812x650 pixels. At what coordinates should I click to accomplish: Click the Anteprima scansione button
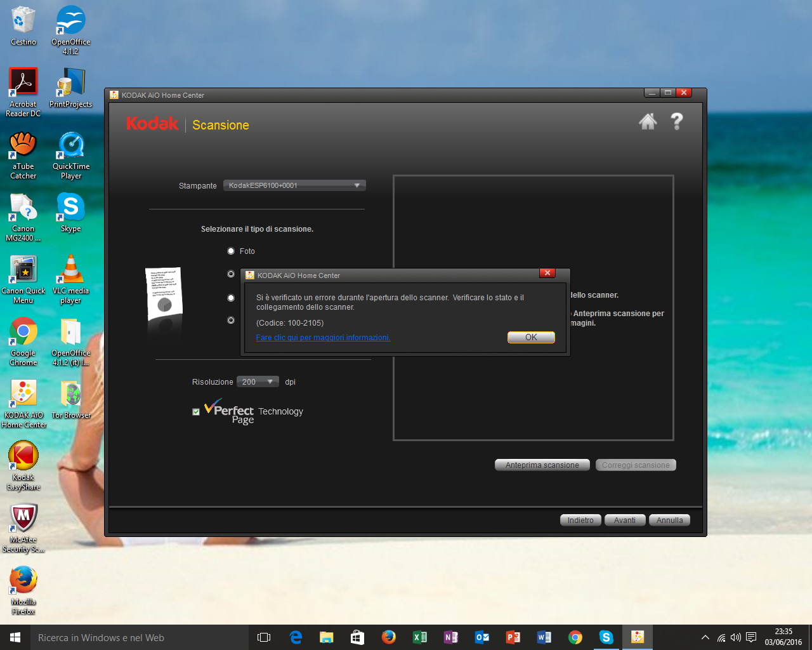[x=542, y=465]
